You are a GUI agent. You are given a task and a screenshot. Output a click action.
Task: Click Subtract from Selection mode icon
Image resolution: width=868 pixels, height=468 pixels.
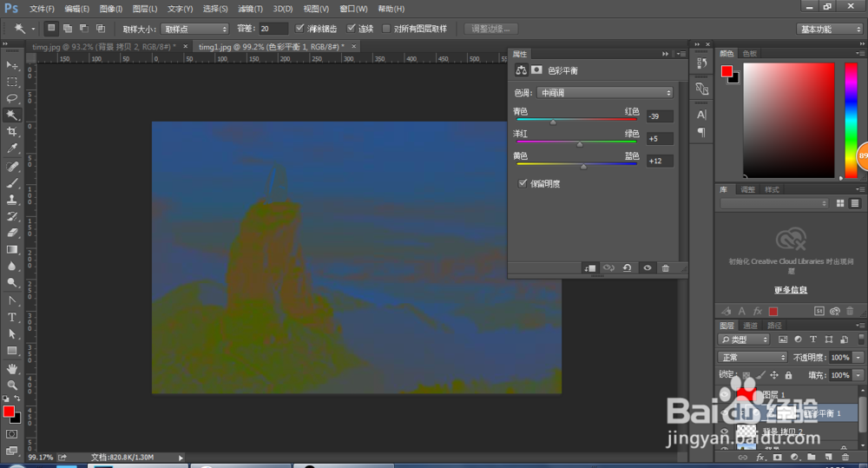[x=84, y=29]
